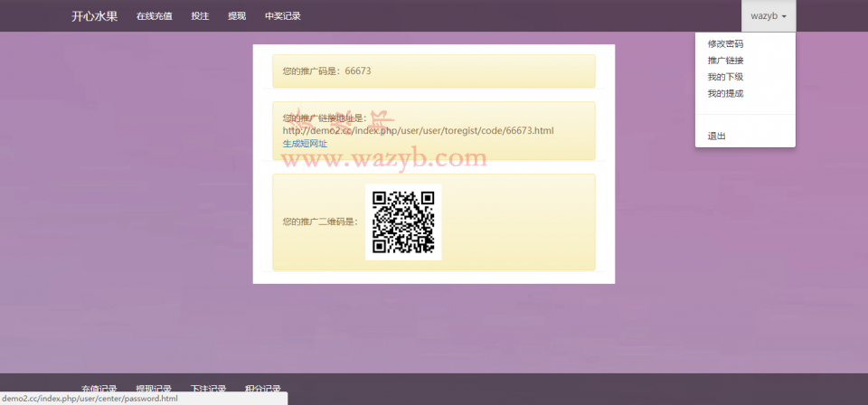Collapse the wazyb user dropdown
Viewport: 868px width, 405px height.
[769, 16]
